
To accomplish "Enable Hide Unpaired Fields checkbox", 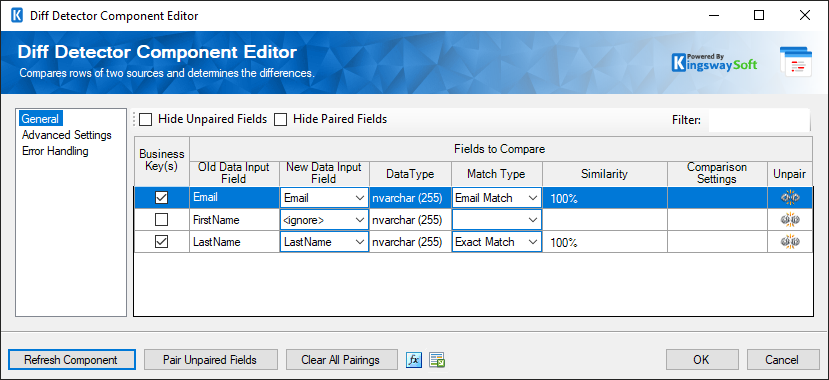I will click(146, 119).
